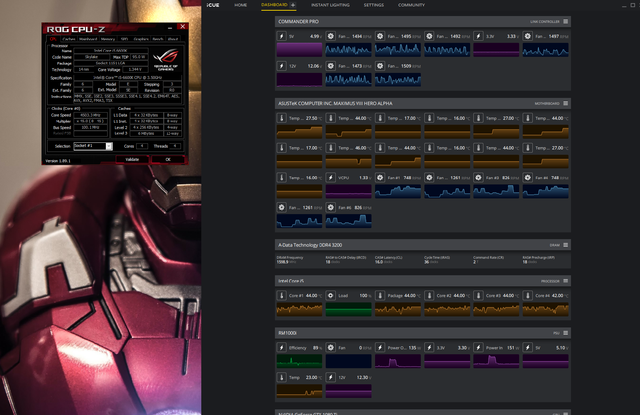Click the Core #3 thermometer icon
The height and width of the screenshot is (415, 640).
[478, 295]
